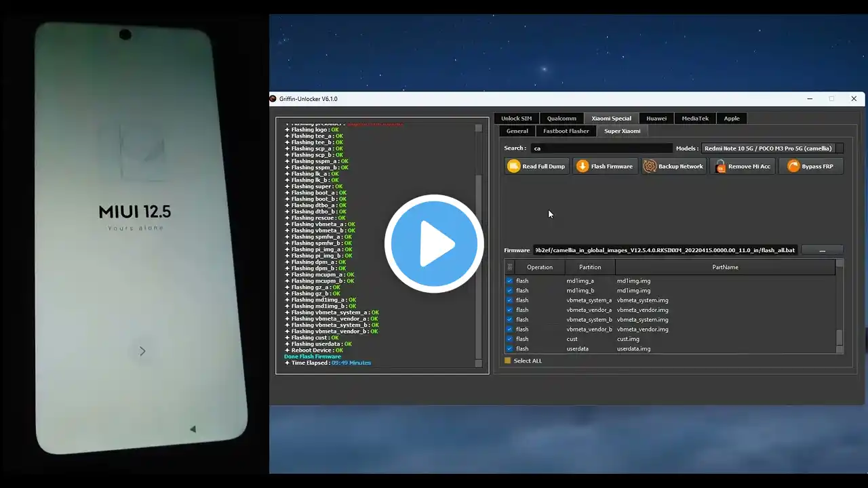
Task: Sort by the PartName column header
Action: [725, 267]
